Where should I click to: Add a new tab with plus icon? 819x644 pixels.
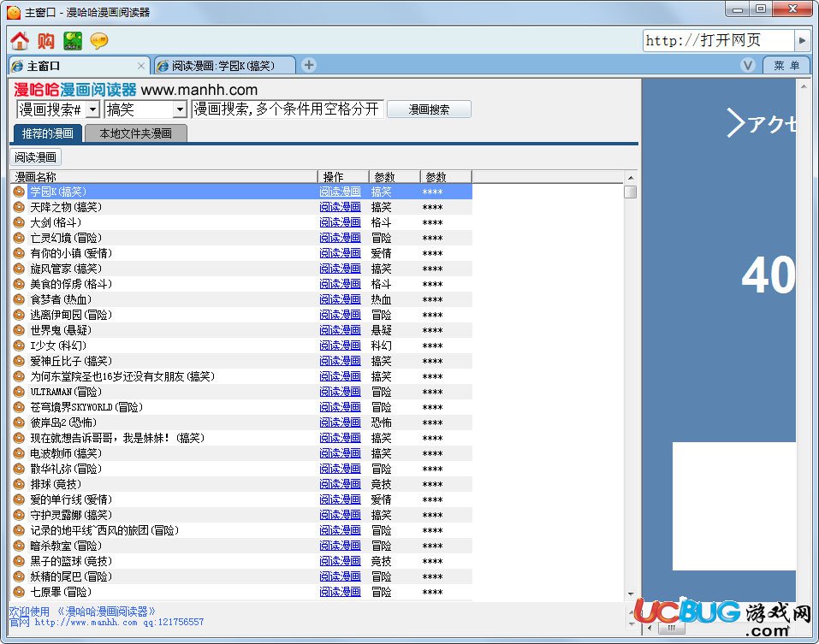coord(309,65)
